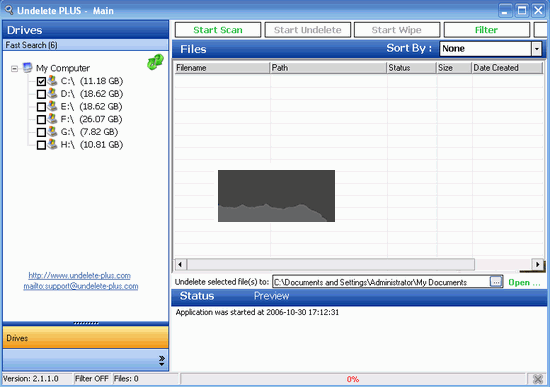Sort by the Path column header
Screen dimensions: 550x387
point(328,68)
